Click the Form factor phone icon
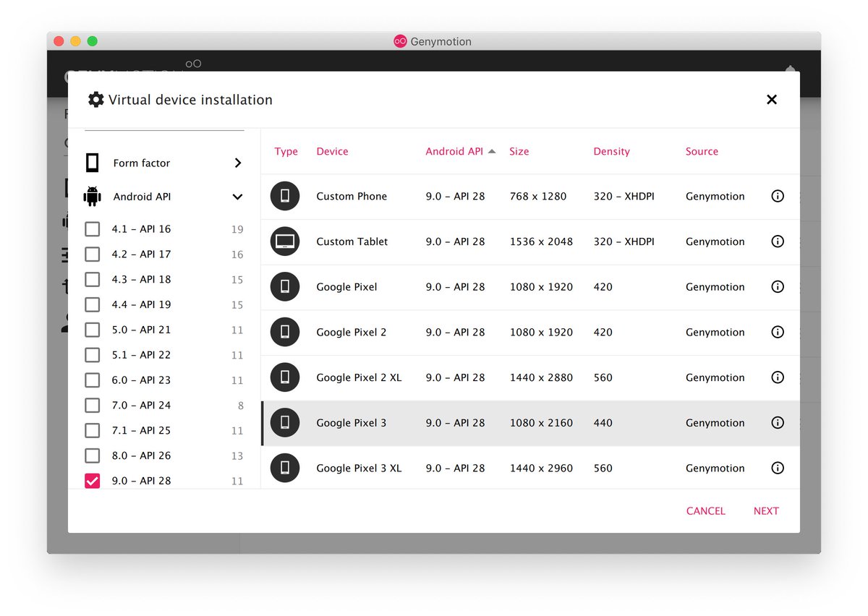This screenshot has height=616, width=868. pos(92,163)
